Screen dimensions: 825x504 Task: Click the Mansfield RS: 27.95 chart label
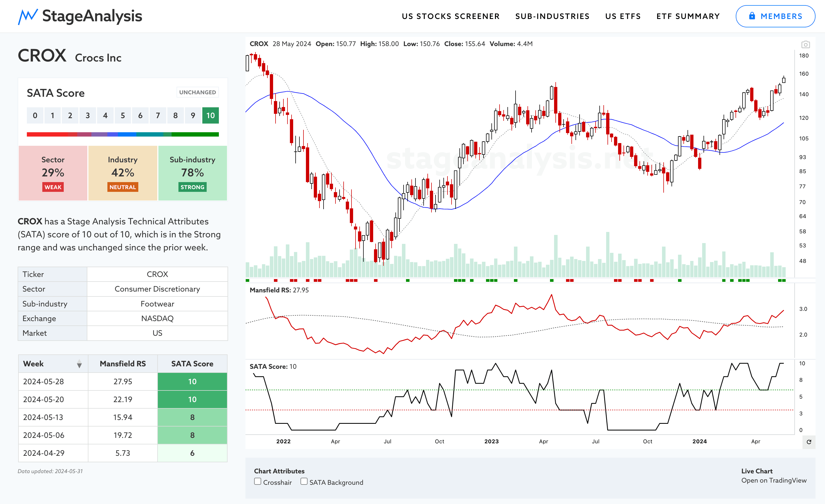(x=279, y=290)
